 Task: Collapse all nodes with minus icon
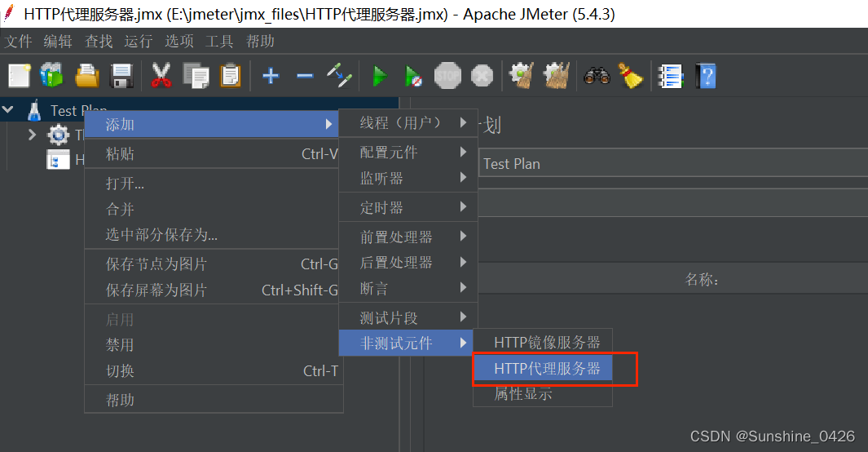point(305,76)
